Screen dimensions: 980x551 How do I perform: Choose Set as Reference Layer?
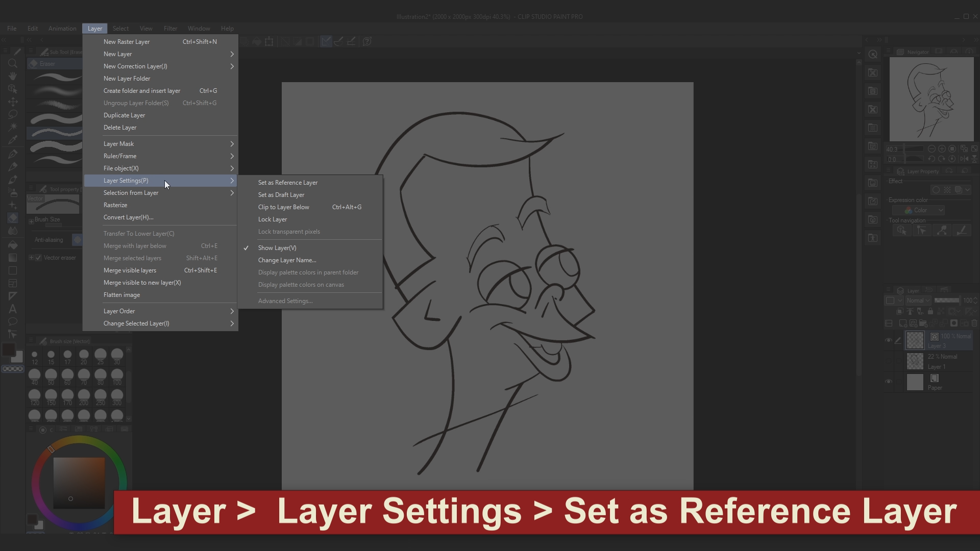(310, 183)
